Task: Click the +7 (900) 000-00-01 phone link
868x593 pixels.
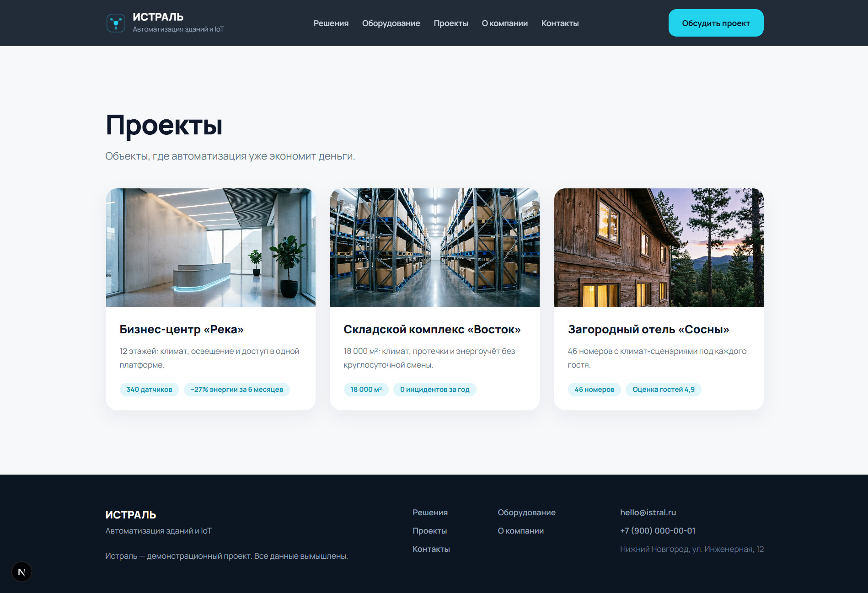Action: click(658, 531)
